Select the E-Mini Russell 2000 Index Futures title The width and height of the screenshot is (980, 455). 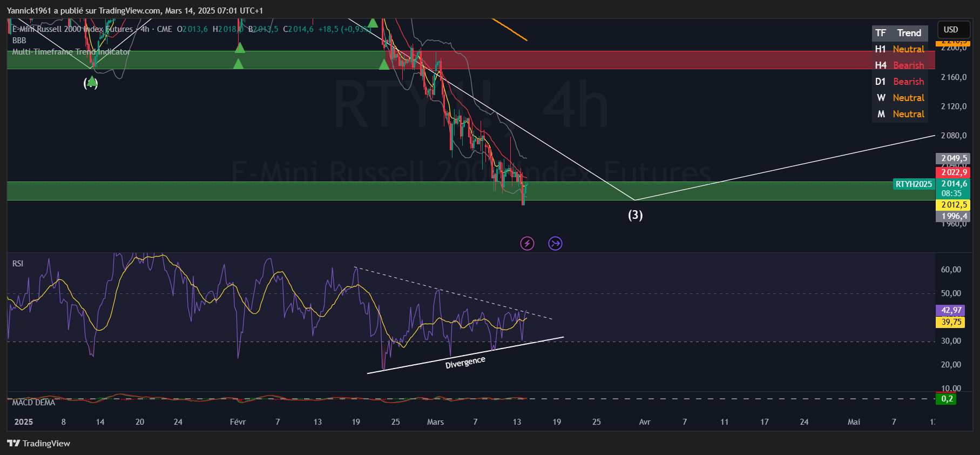point(72,29)
